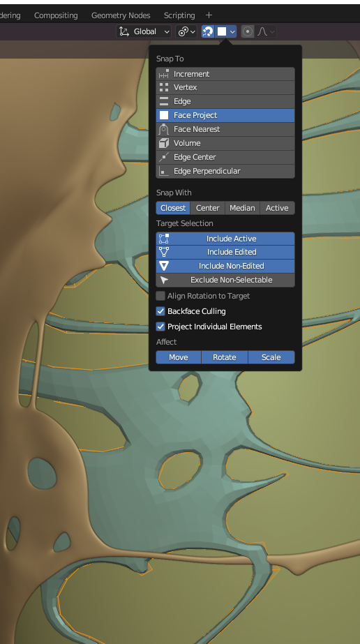Click the proportional editing circle icon

248,31
